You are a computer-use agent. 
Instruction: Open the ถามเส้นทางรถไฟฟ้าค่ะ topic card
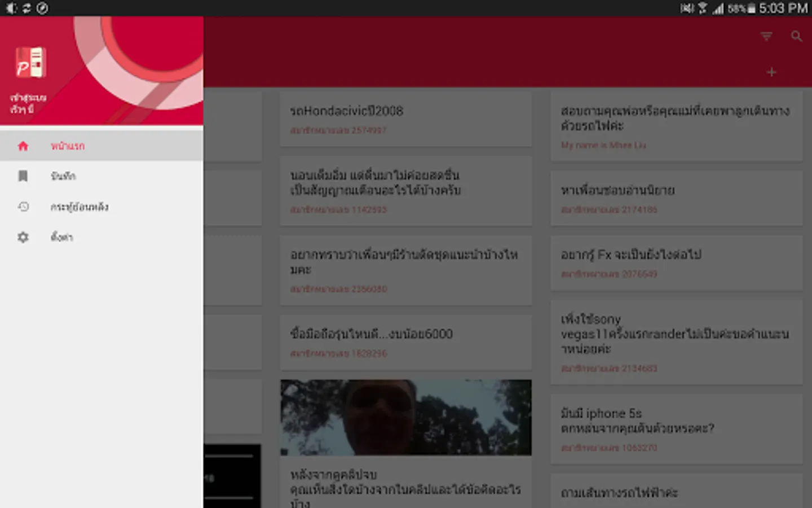676,491
